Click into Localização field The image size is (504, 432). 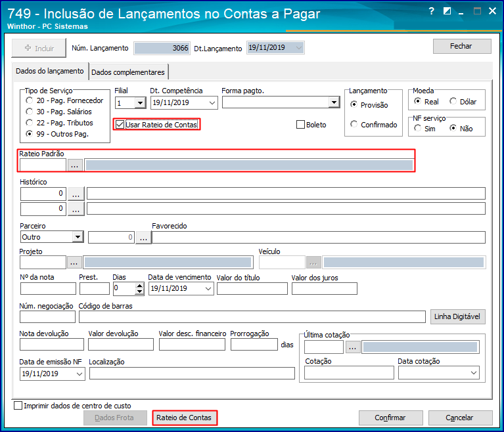[192, 373]
